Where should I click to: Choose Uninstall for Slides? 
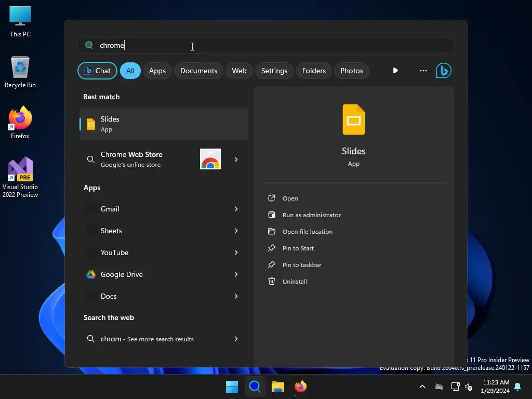(295, 281)
